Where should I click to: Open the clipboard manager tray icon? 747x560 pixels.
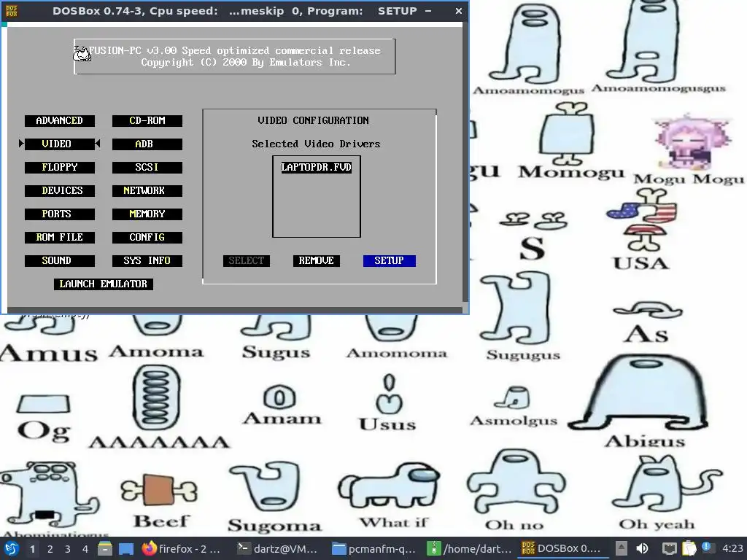click(x=689, y=548)
